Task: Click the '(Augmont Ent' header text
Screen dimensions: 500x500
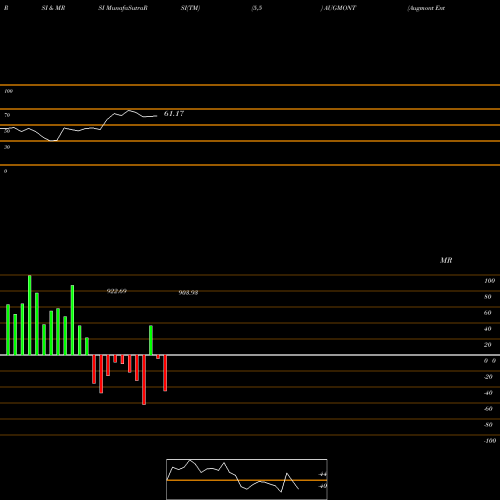Action: click(x=426, y=8)
